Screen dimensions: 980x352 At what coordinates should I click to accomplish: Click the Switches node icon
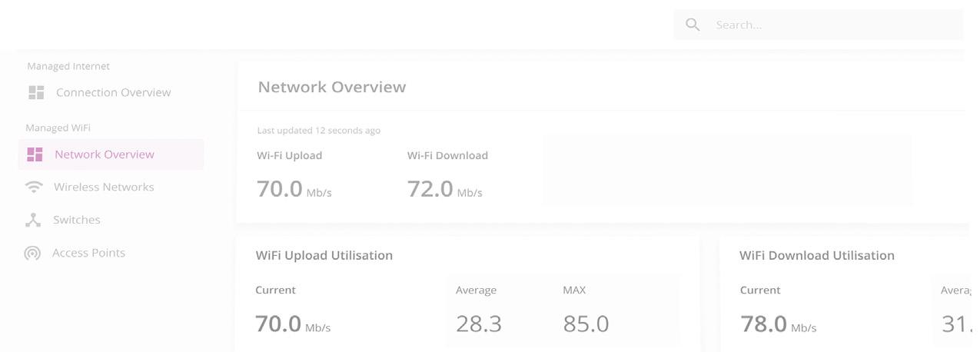33,221
